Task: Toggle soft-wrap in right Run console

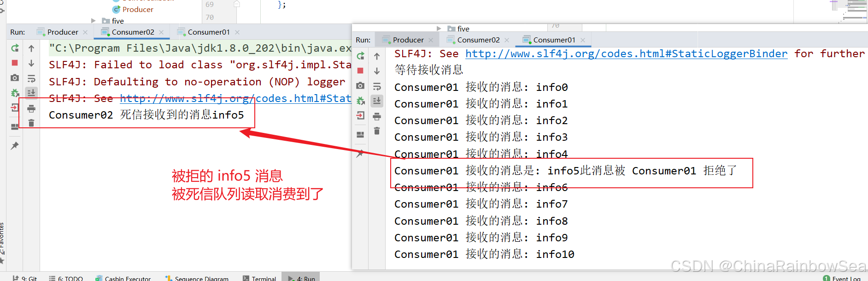Action: click(x=377, y=86)
